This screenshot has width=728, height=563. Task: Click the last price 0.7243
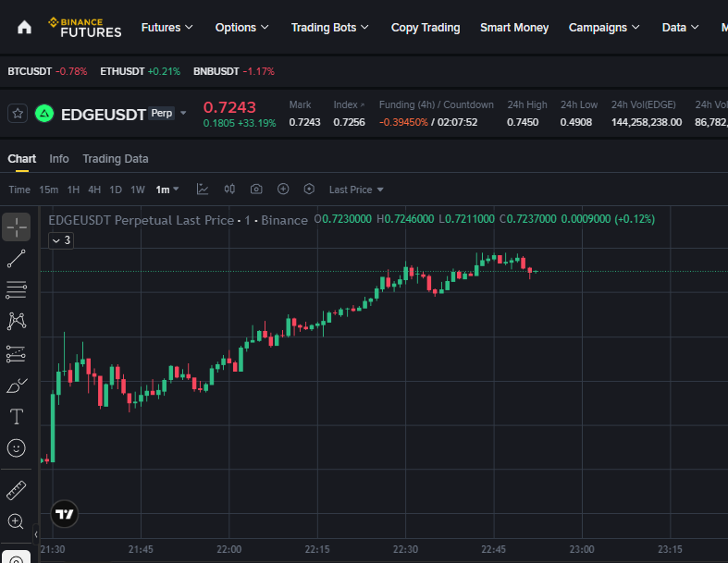click(229, 107)
